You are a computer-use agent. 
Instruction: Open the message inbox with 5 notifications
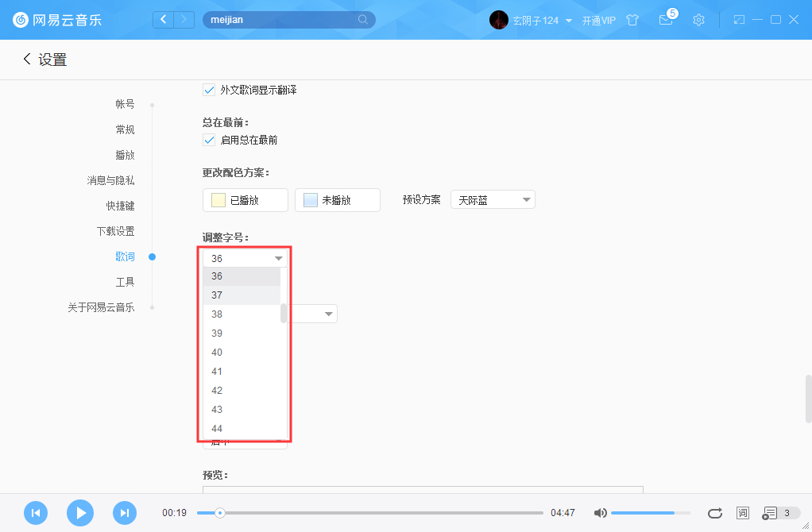[x=666, y=21]
